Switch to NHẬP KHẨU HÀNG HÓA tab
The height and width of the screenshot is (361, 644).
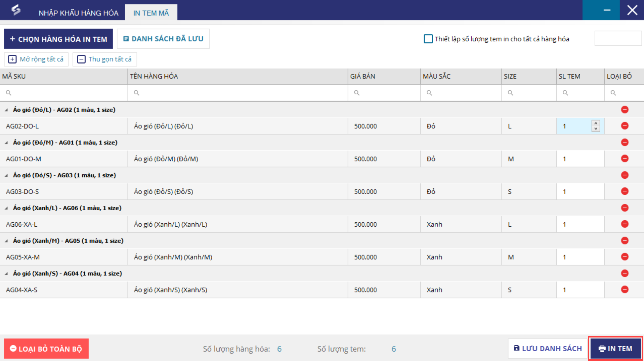click(78, 13)
